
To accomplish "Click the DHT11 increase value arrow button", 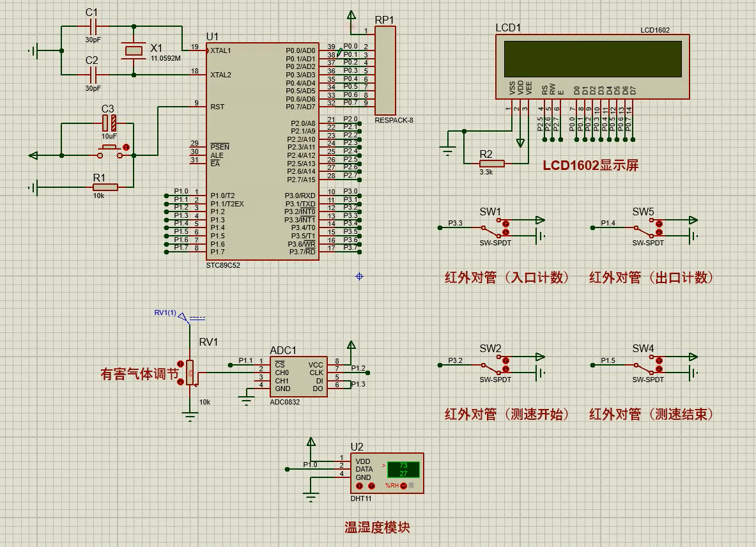I will coord(371,486).
